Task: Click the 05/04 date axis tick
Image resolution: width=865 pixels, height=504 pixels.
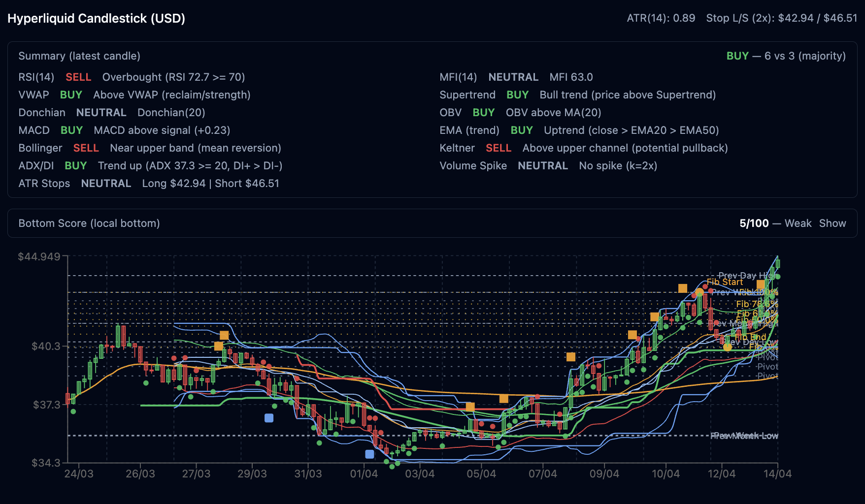Action: pyautogui.click(x=481, y=474)
